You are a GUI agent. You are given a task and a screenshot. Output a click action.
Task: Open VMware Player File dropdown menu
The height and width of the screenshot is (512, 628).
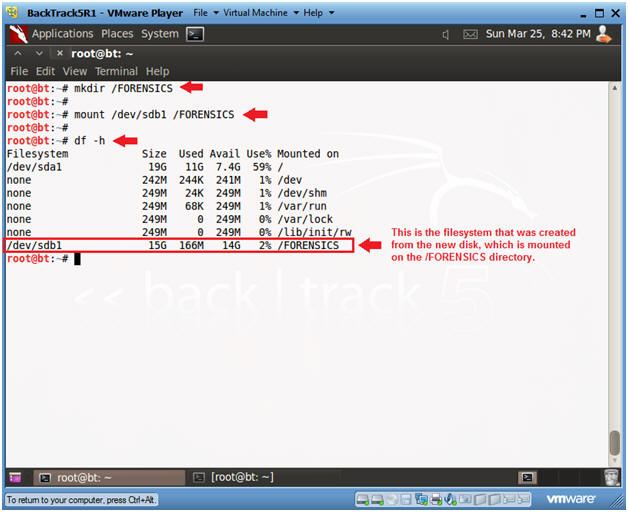(206, 13)
